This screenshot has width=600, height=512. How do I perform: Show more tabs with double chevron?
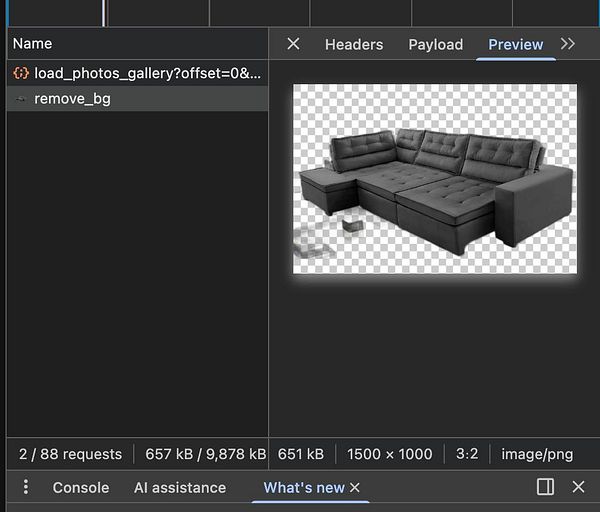click(x=567, y=44)
